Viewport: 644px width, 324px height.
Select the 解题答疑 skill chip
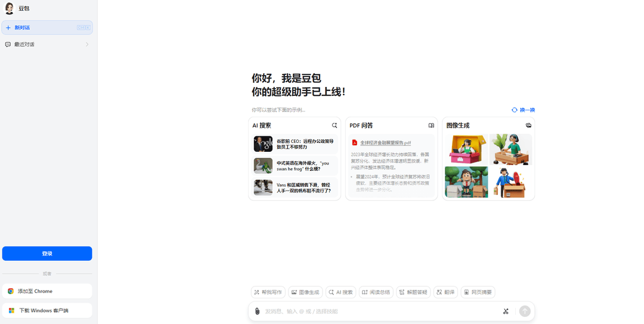pyautogui.click(x=414, y=292)
